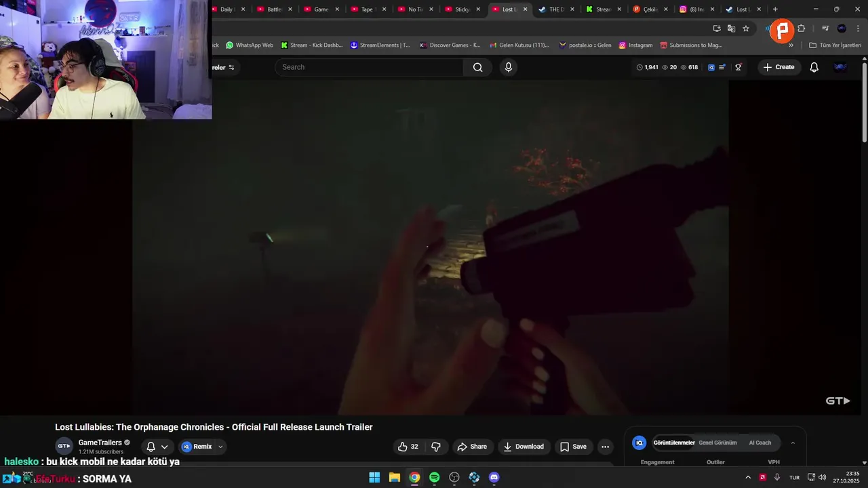Viewport: 868px width, 488px height.
Task: Switch to the 'THE D' Steam tab
Action: [556, 9]
